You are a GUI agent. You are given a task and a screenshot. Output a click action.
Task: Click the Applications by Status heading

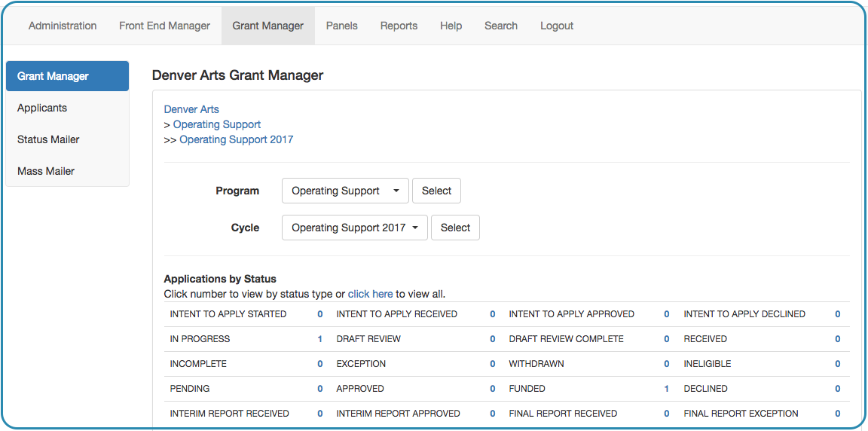220,279
